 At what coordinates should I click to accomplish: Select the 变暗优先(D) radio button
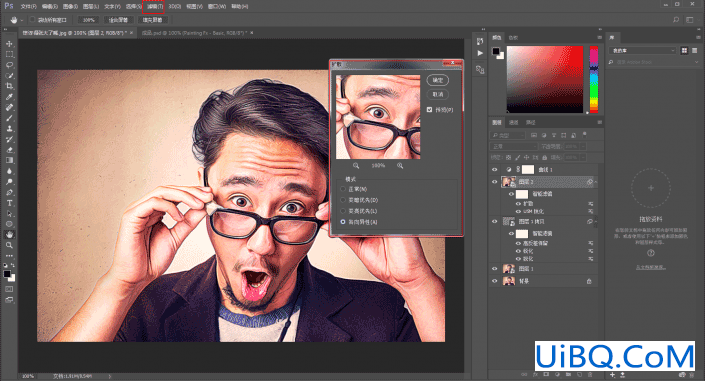pyautogui.click(x=343, y=200)
